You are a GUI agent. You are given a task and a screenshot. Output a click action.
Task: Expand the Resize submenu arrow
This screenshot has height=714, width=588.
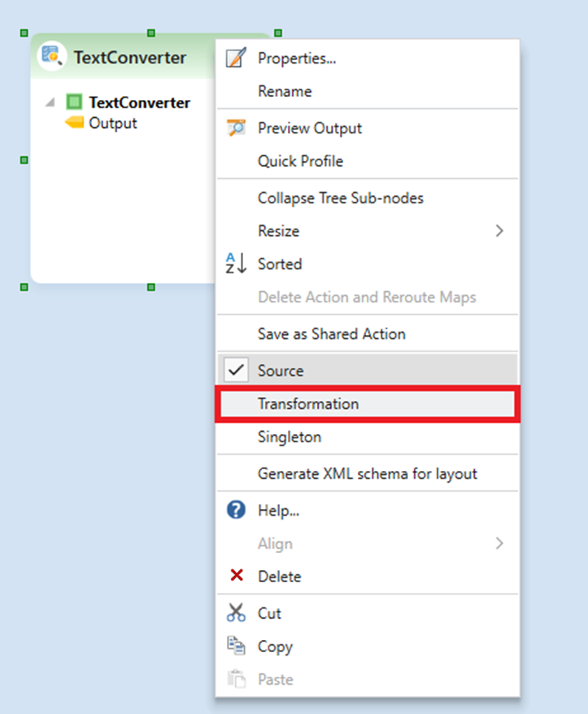[499, 231]
